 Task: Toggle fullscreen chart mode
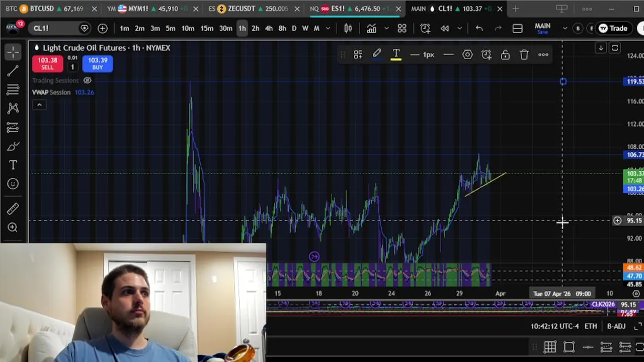click(x=638, y=326)
